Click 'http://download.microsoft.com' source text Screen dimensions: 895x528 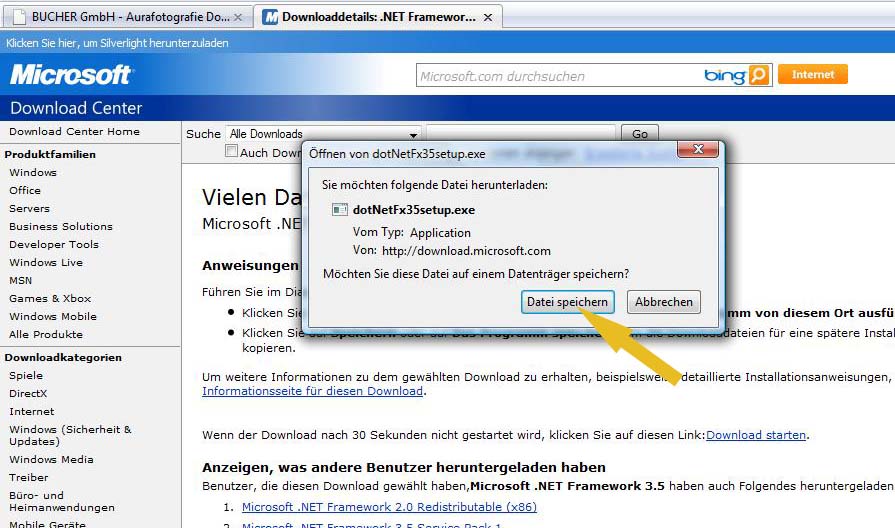click(466, 251)
